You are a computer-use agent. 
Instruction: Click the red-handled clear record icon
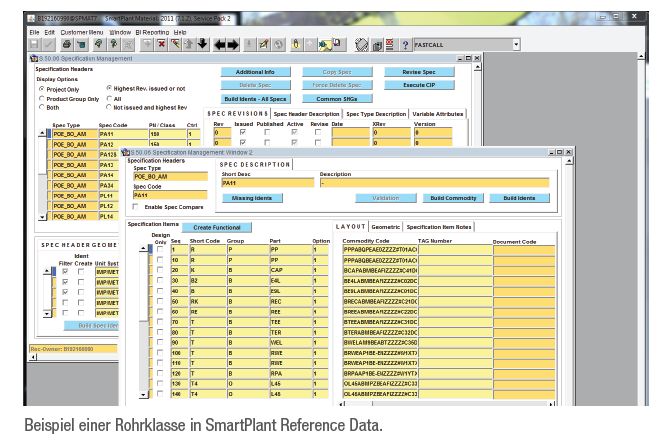[175, 44]
